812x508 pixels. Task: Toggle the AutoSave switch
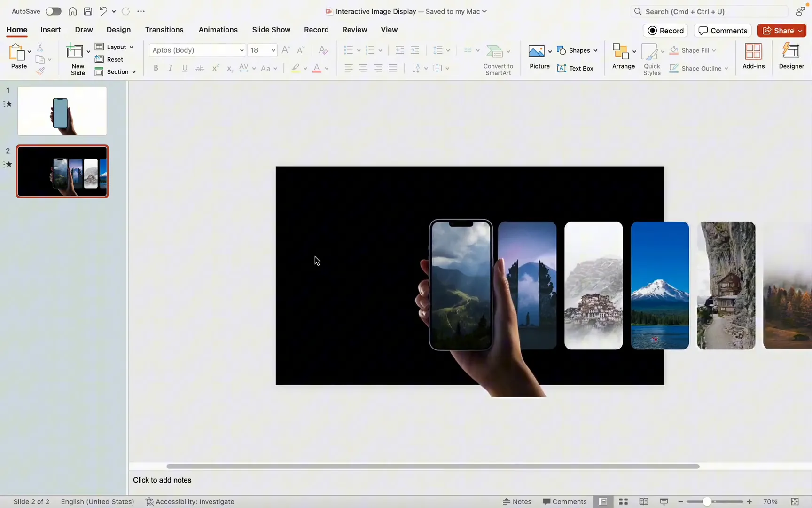53,11
